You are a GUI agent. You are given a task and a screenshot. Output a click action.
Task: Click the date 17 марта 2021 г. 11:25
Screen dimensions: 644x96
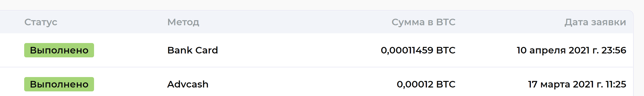pos(577,84)
